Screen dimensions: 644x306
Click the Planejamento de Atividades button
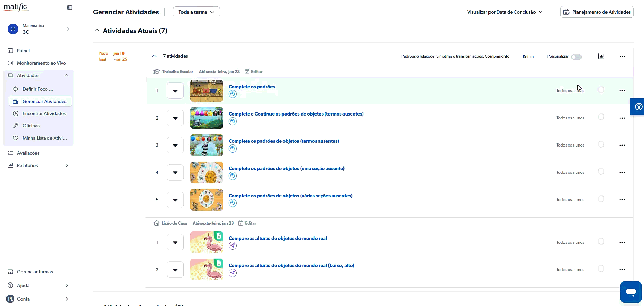[597, 12]
